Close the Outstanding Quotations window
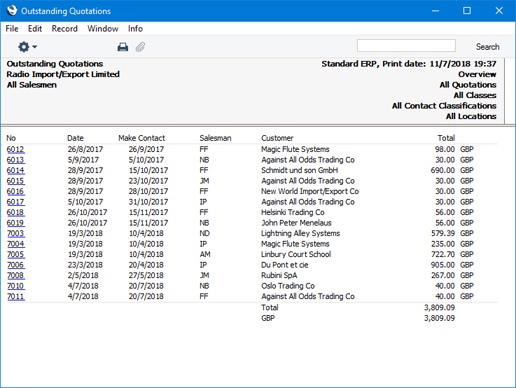Image resolution: width=516 pixels, height=388 pixels. (x=499, y=11)
